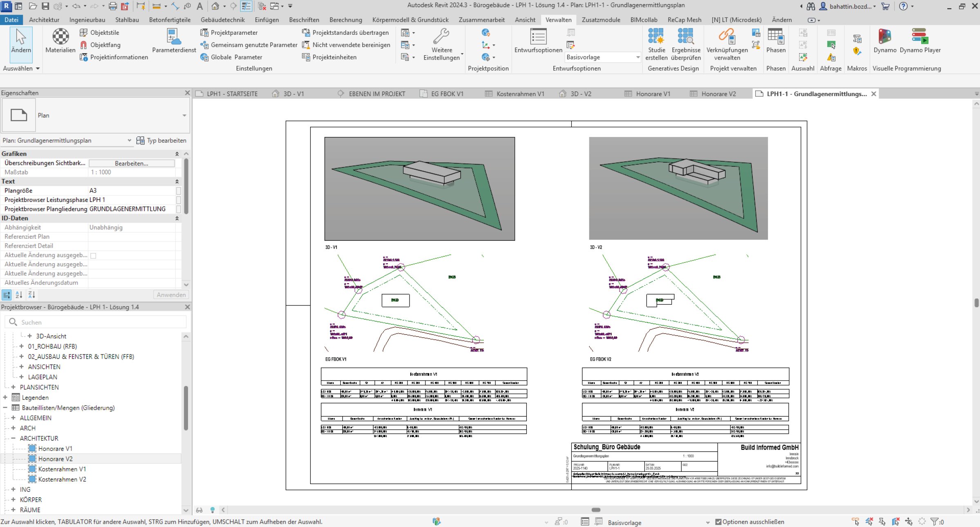
Task: Open Parameterdienst parameter service
Action: click(x=174, y=41)
